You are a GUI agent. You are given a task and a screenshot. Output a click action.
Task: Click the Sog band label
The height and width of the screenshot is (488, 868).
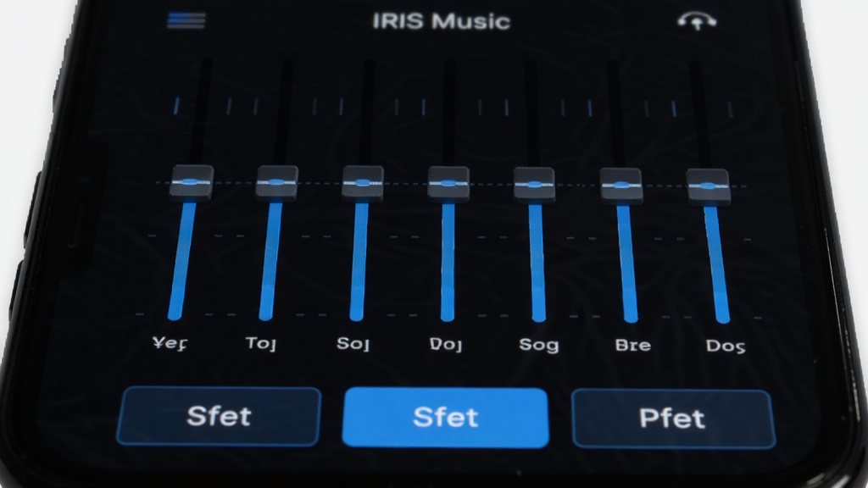[538, 346]
